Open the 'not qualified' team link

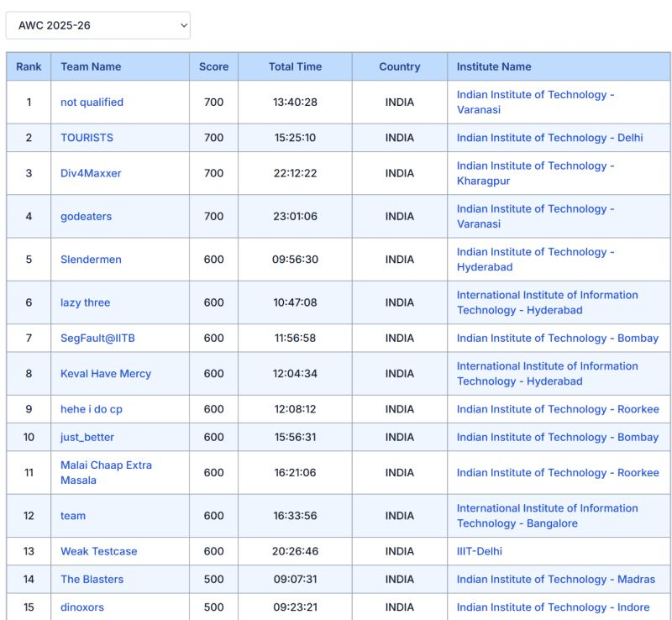point(92,102)
